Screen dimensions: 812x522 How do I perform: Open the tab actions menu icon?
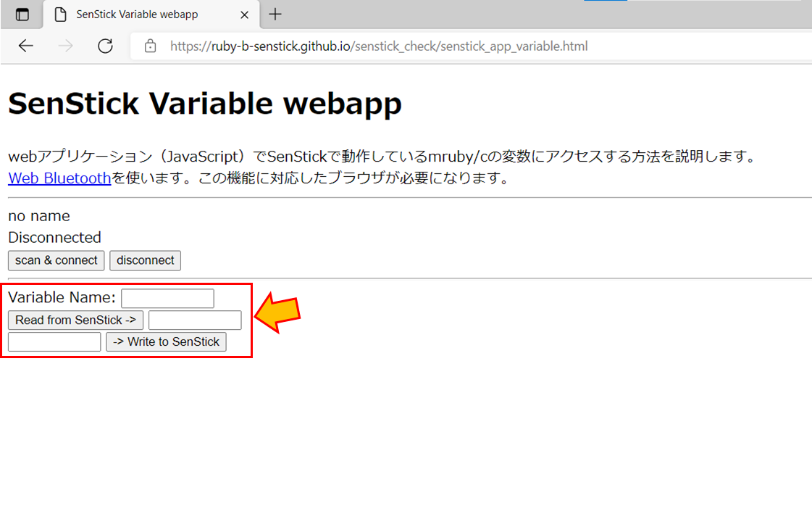[x=23, y=14]
